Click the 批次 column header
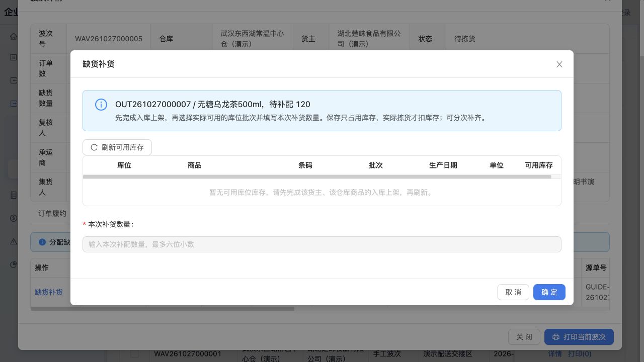This screenshot has width=644, height=362. [x=376, y=165]
